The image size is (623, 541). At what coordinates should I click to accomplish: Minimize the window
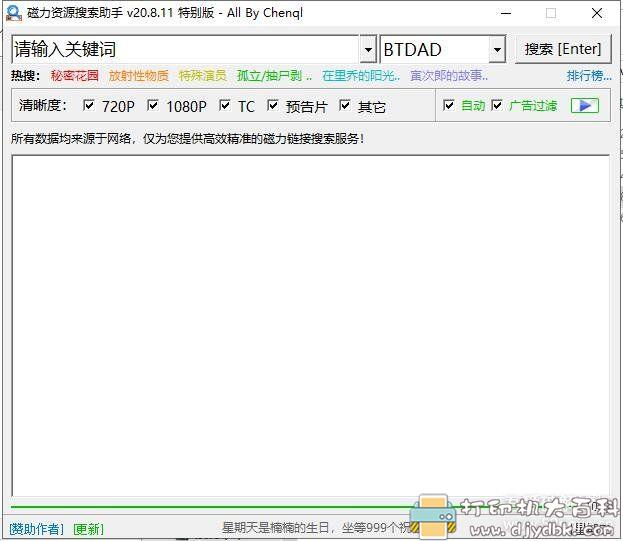(x=506, y=13)
